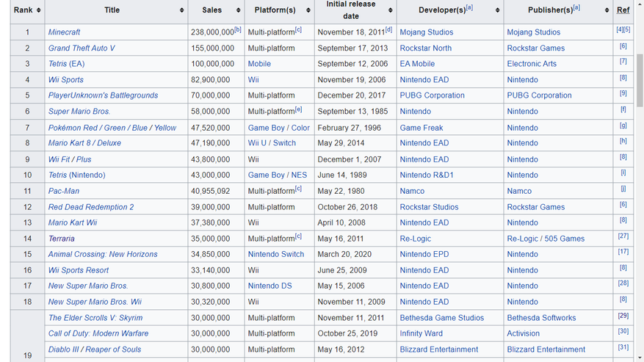644x362 pixels.
Task: Open the Electronic Arts publisher link
Action: coord(531,64)
